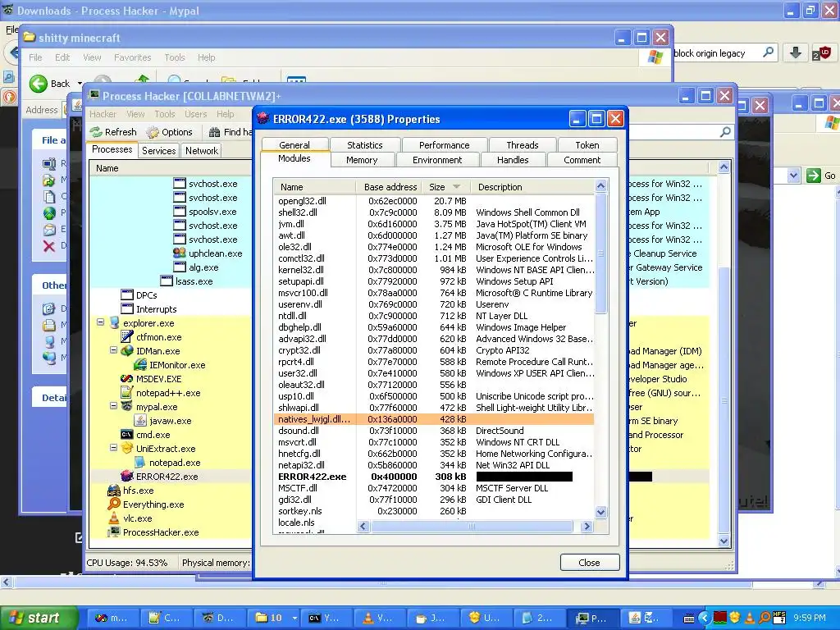
Task: Open the address dropdown beside the Go button
Action: coord(793,176)
